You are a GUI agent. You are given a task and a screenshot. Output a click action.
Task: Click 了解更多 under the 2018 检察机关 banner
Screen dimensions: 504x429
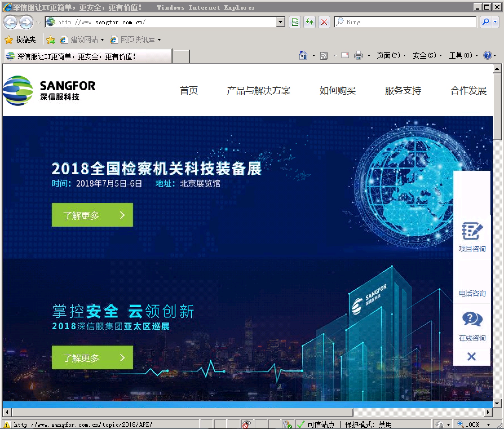click(92, 215)
